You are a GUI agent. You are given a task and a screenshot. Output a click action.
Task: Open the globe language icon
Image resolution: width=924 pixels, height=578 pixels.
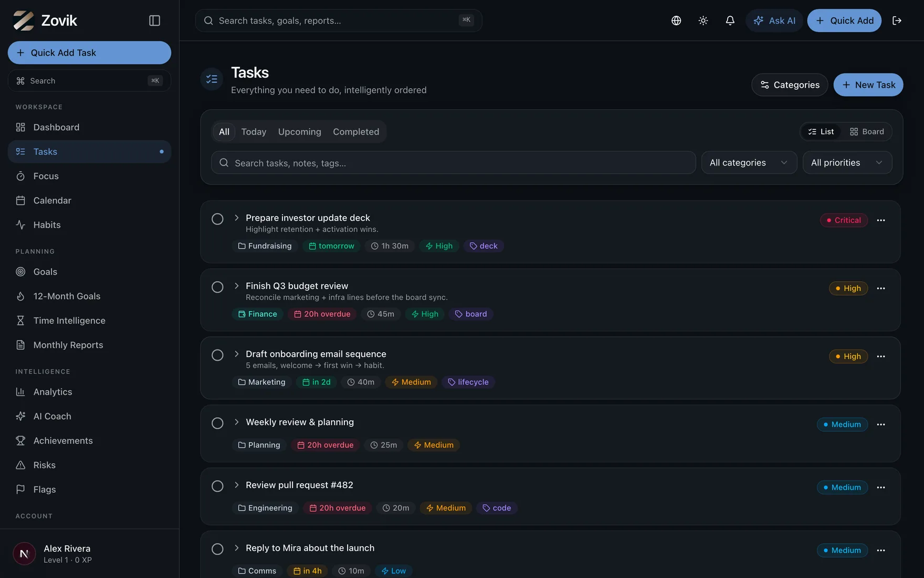[676, 20]
